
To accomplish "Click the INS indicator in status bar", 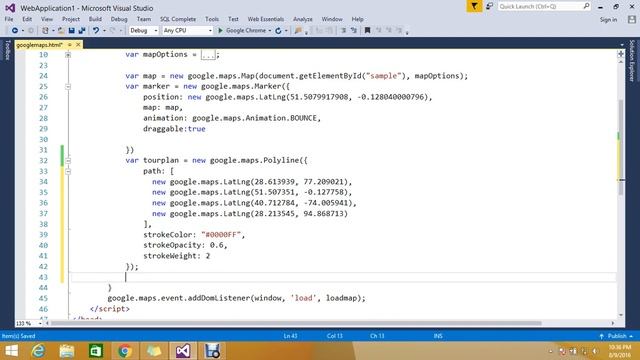I will tap(438, 336).
